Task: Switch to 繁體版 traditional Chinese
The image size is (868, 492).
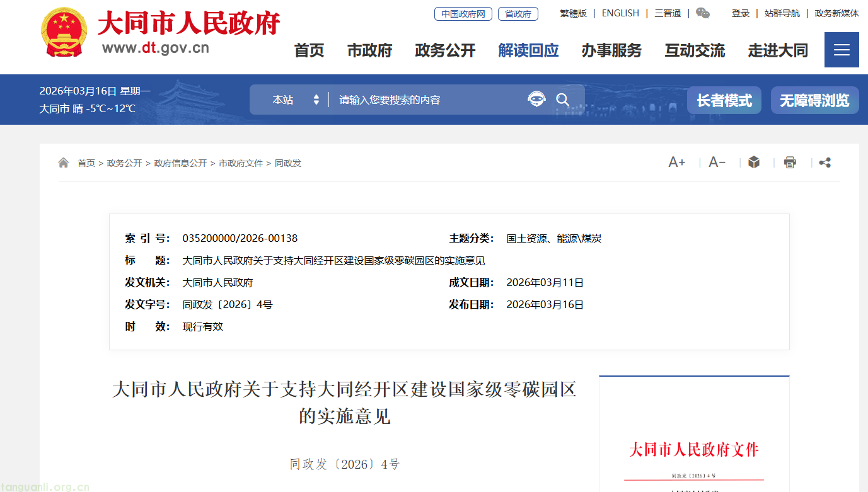Action: tap(573, 13)
